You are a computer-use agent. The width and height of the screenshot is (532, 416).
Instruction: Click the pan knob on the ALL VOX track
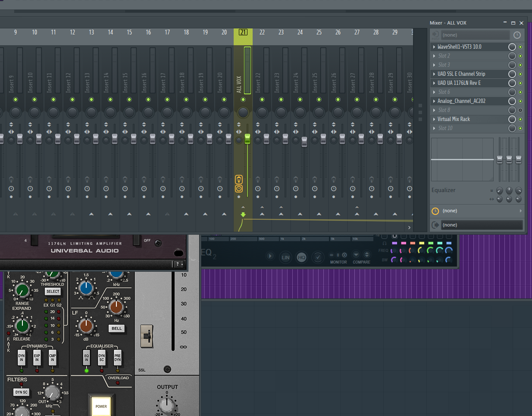click(243, 112)
